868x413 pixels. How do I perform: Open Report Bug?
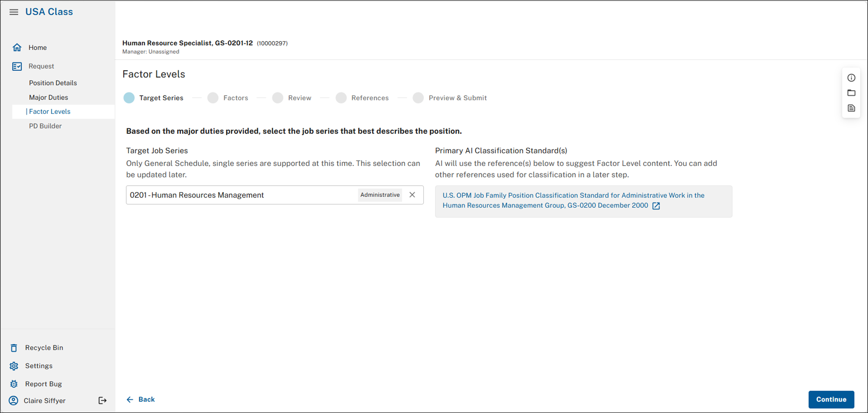coord(43,384)
